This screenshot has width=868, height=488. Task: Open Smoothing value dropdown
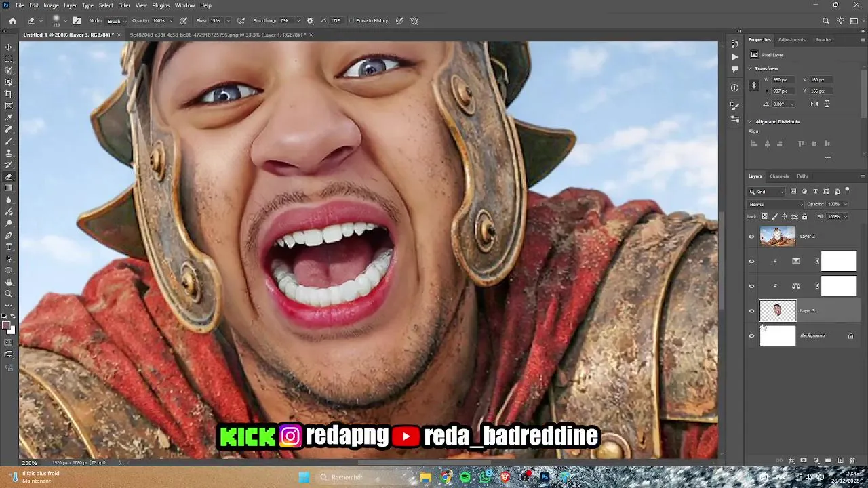(297, 21)
